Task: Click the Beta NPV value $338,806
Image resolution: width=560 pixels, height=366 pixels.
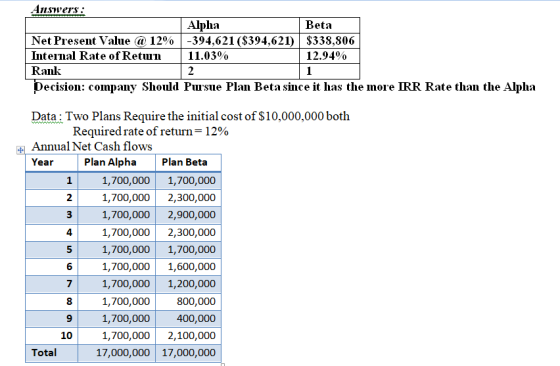Action: pyautogui.click(x=329, y=41)
